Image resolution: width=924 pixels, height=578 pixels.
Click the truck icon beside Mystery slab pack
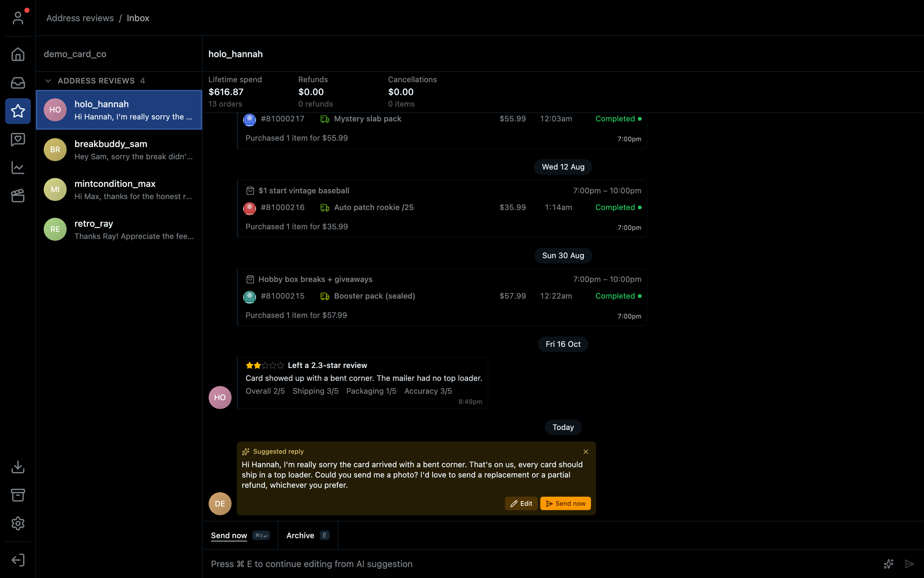point(325,119)
